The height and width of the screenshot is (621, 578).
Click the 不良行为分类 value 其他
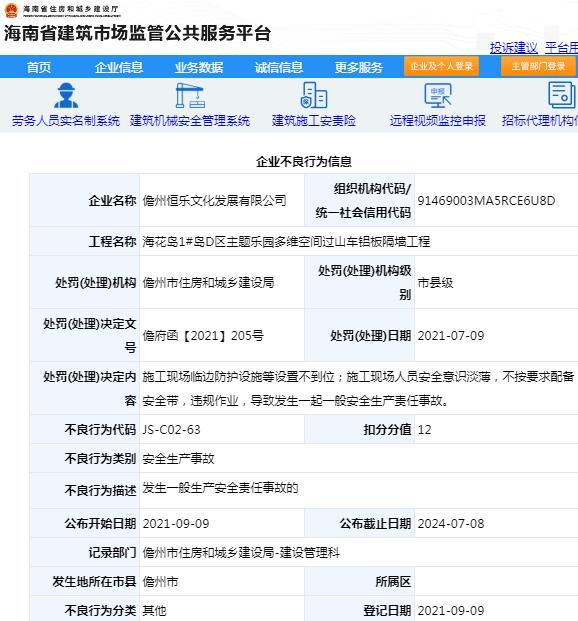tap(155, 611)
